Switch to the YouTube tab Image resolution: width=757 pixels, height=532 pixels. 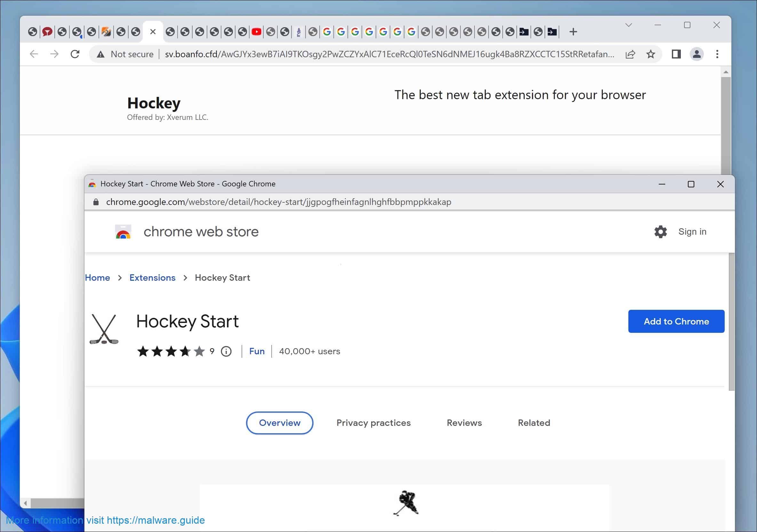[x=257, y=32]
